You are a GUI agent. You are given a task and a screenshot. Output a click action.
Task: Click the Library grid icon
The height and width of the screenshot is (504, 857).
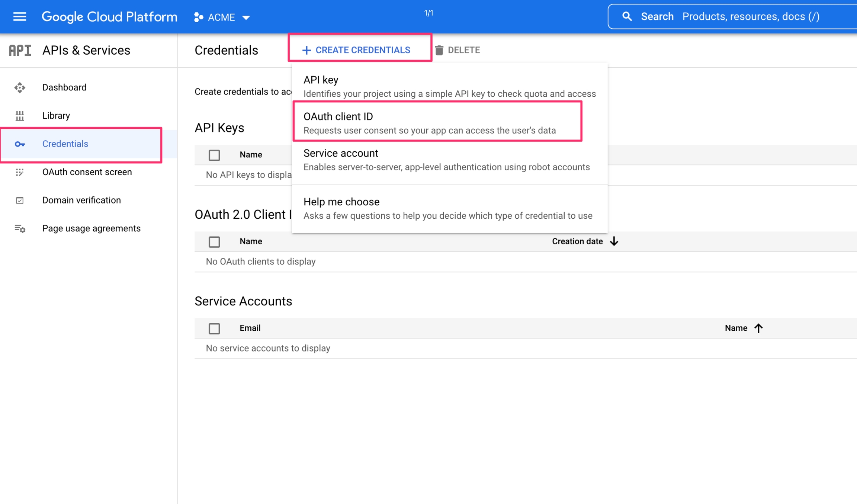20,116
